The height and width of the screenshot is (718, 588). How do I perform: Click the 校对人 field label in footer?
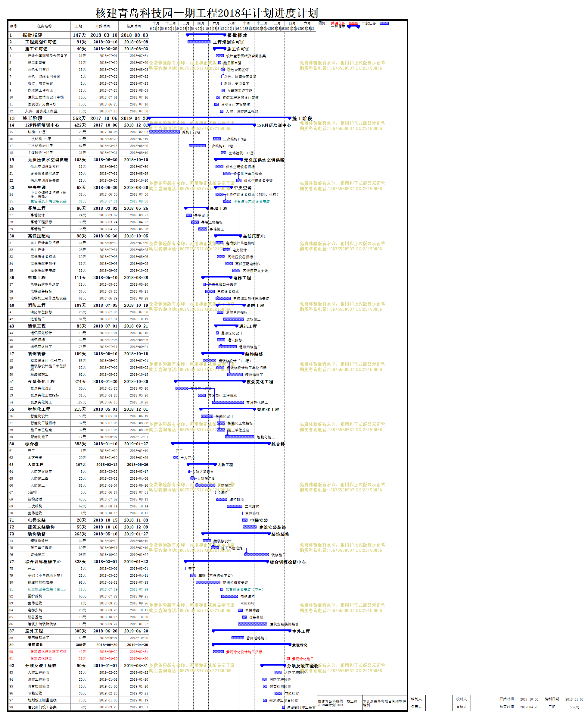click(x=461, y=699)
